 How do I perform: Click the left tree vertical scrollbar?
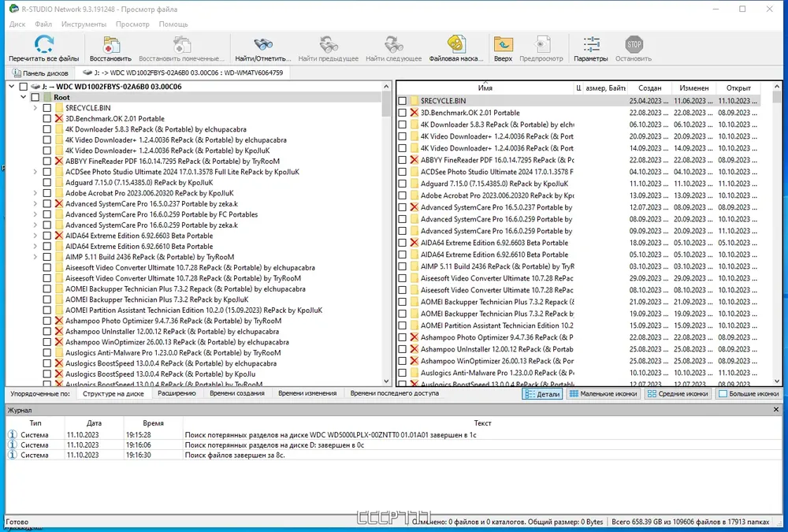click(x=386, y=236)
